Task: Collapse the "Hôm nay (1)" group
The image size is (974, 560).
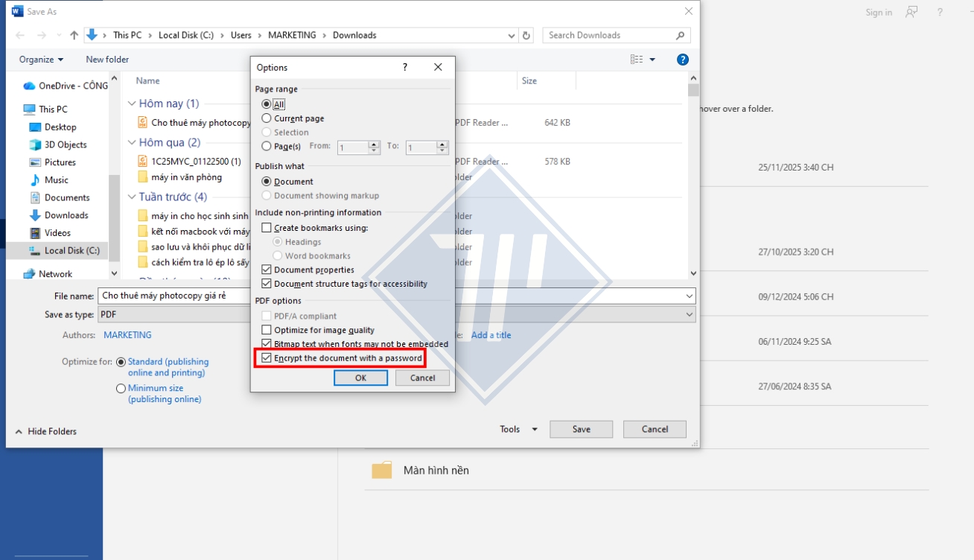Action: (x=132, y=103)
